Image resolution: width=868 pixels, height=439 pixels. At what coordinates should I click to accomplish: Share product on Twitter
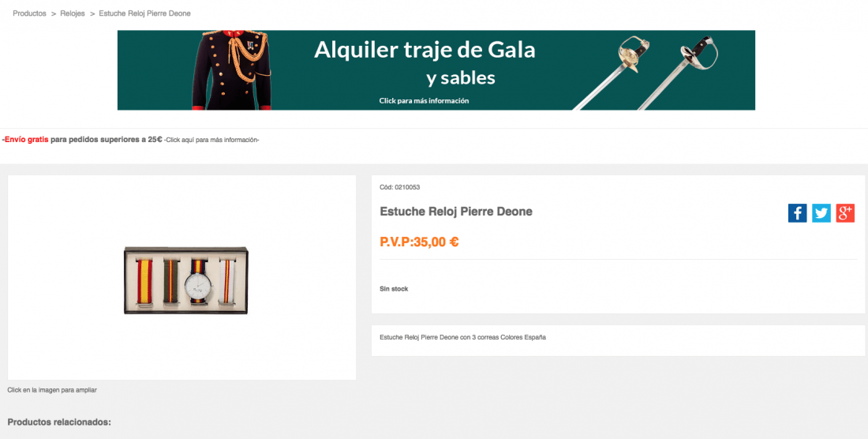pyautogui.click(x=821, y=213)
